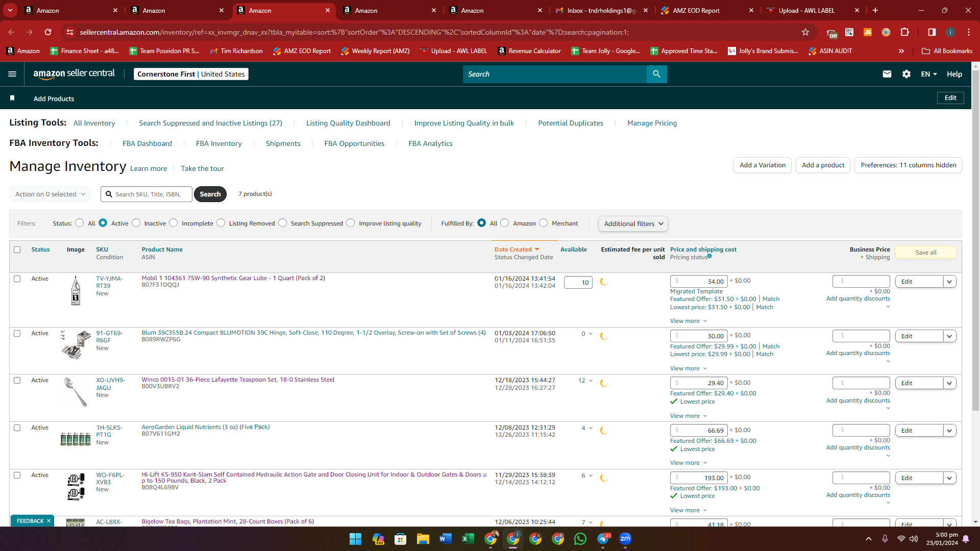Expand View more under Winco teaspoon pricing
The height and width of the screenshot is (551, 980).
click(688, 416)
